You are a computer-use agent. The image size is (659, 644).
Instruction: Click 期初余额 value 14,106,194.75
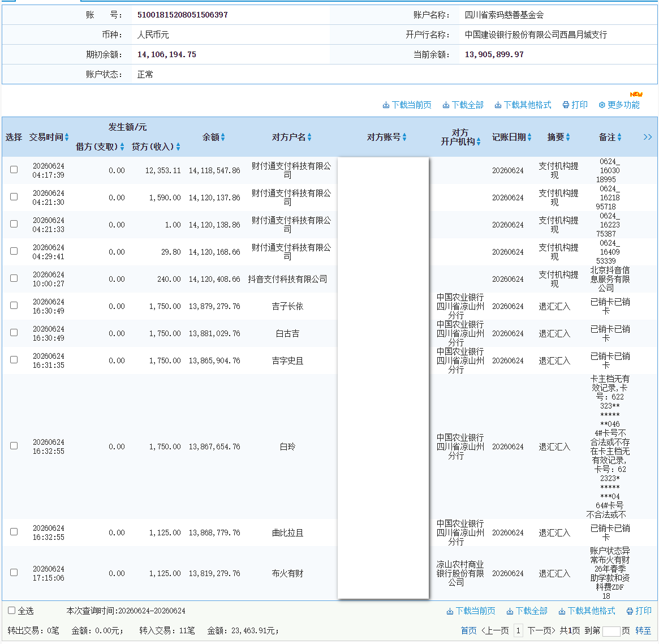point(167,55)
